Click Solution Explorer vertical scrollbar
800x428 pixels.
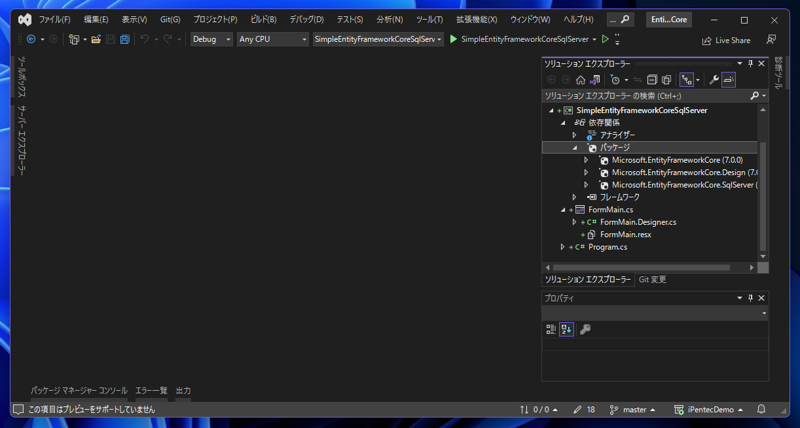pyautogui.click(x=763, y=196)
